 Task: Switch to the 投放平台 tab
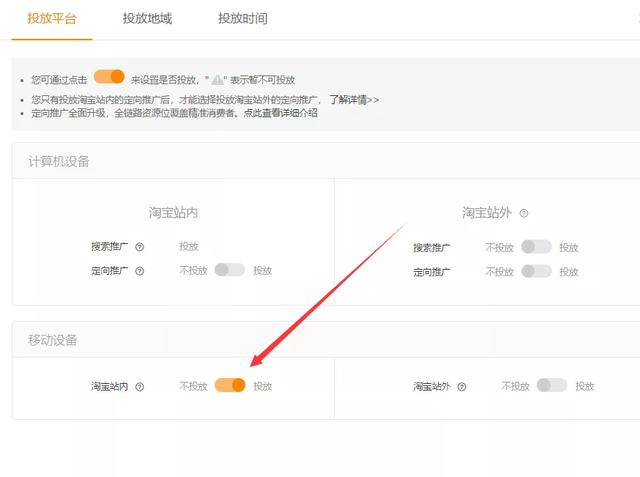point(51,19)
